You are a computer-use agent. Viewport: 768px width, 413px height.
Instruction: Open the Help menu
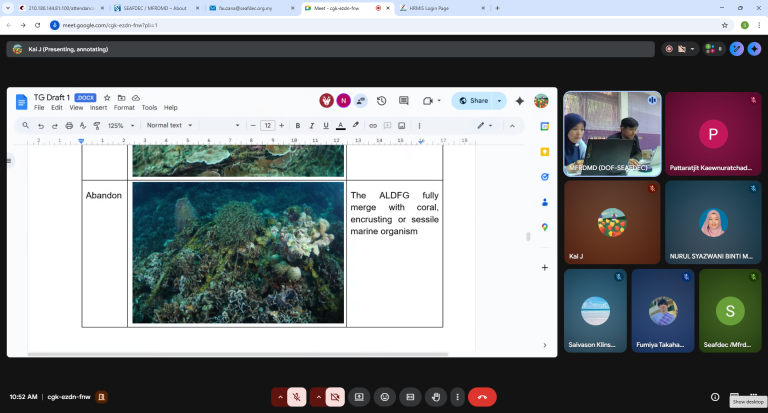click(170, 108)
